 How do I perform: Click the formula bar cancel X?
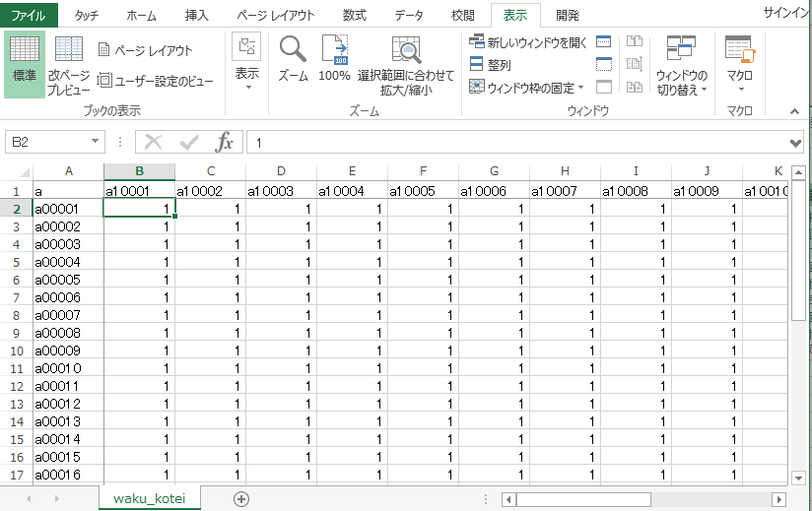click(154, 142)
